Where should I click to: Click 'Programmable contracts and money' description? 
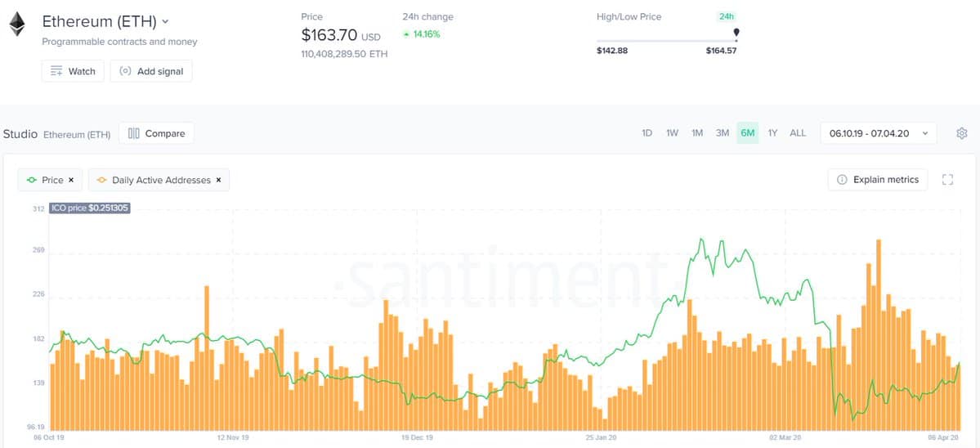(x=119, y=42)
